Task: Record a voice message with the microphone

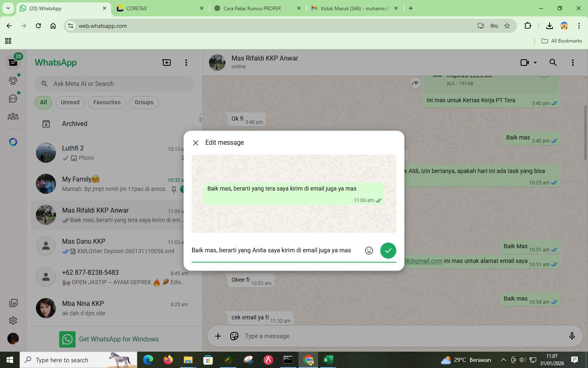Action: pyautogui.click(x=572, y=336)
